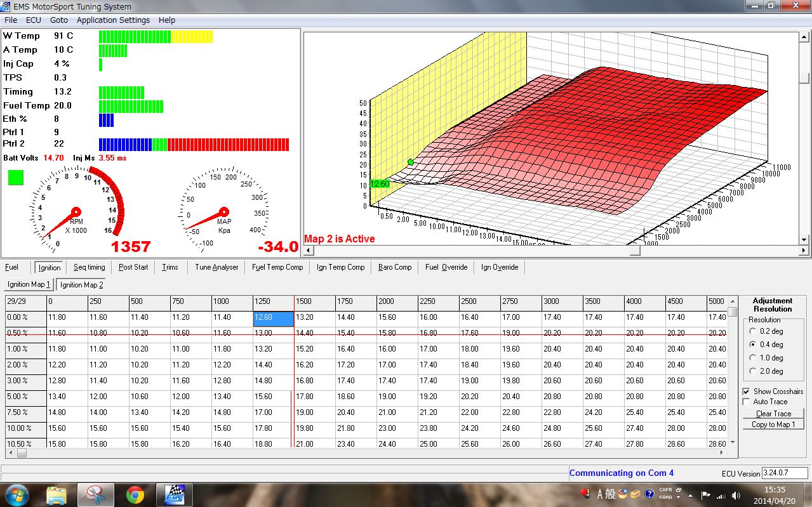The image size is (812, 507).
Task: Click Copy to Map 1 button
Action: [x=773, y=425]
